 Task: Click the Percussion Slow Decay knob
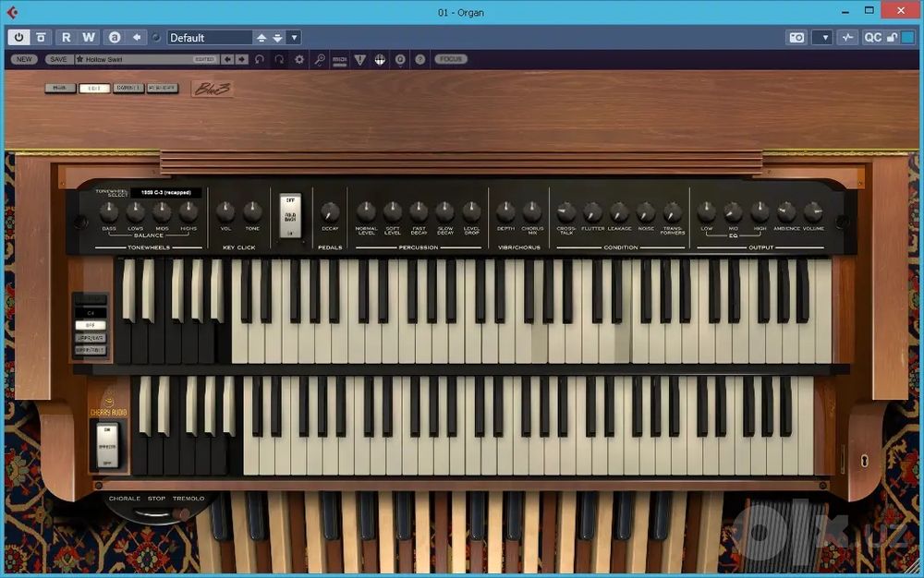pyautogui.click(x=445, y=211)
